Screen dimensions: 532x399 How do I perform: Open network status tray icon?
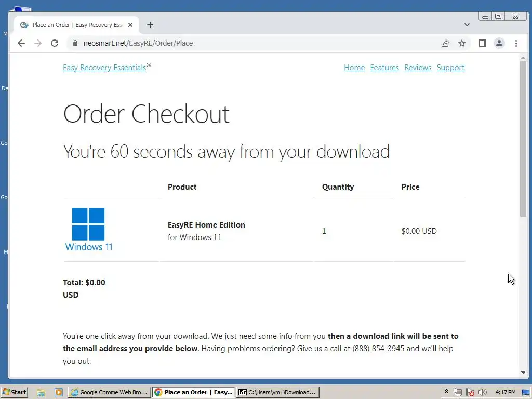tap(457, 392)
